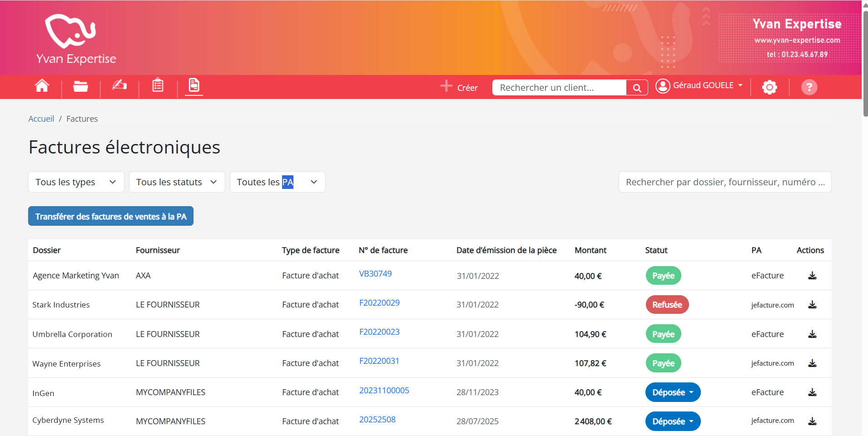Open the help question mark icon
This screenshot has height=436, width=868.
pos(808,87)
